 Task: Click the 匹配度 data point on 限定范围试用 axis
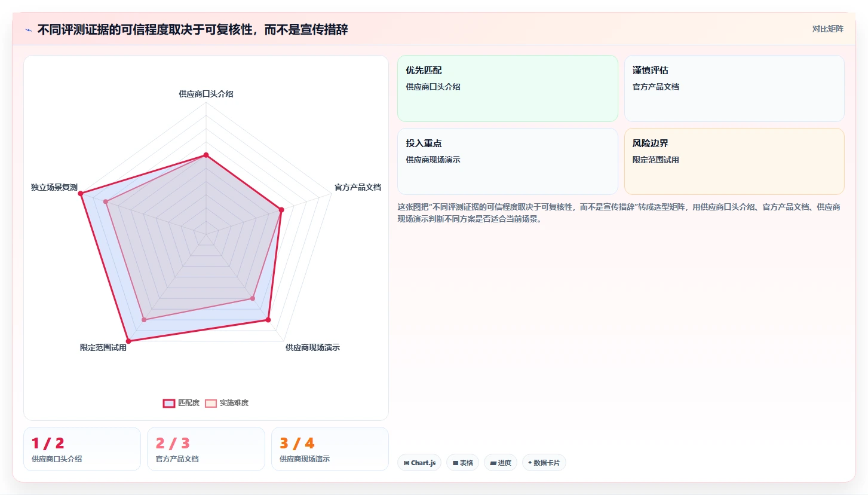(x=128, y=341)
